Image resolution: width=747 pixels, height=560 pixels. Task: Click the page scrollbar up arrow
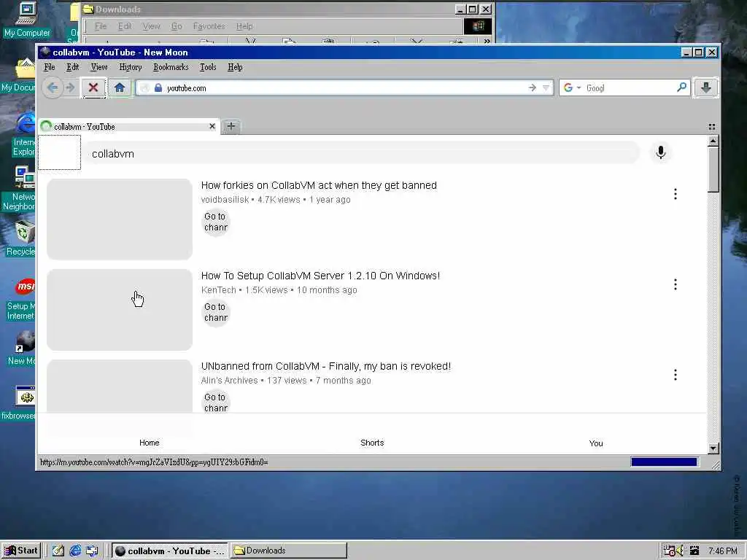pyautogui.click(x=713, y=141)
